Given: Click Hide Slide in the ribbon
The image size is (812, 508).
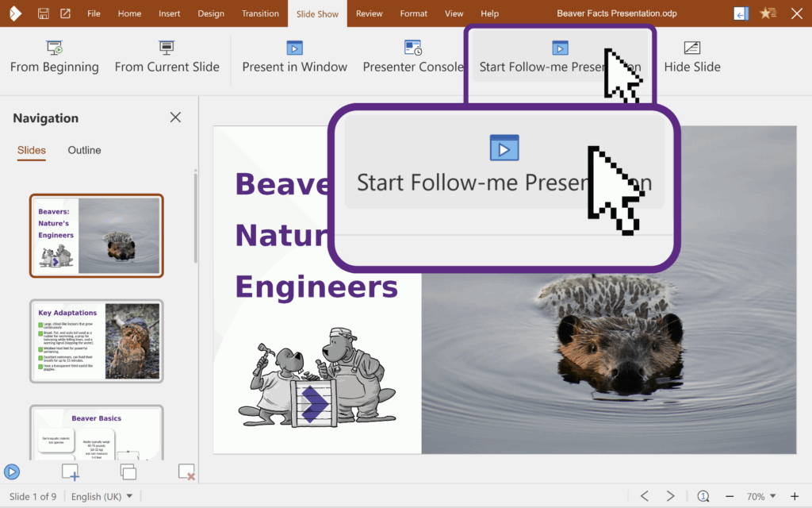Looking at the screenshot, I should (691, 58).
